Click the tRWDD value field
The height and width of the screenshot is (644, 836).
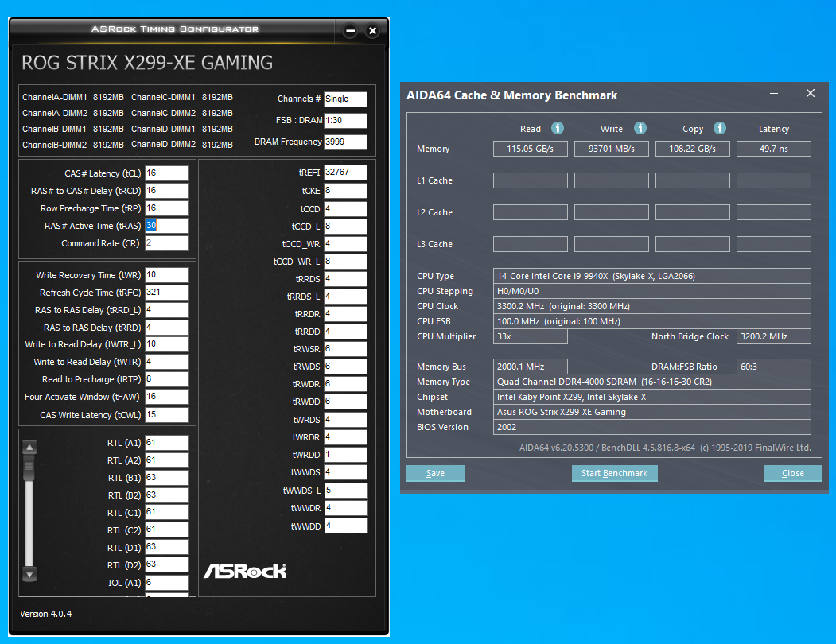[x=345, y=402]
